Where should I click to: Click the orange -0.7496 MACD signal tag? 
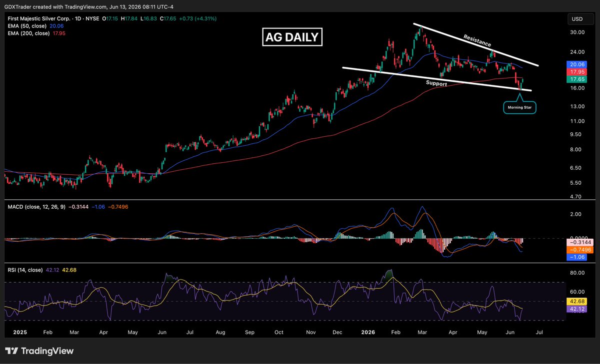point(580,250)
